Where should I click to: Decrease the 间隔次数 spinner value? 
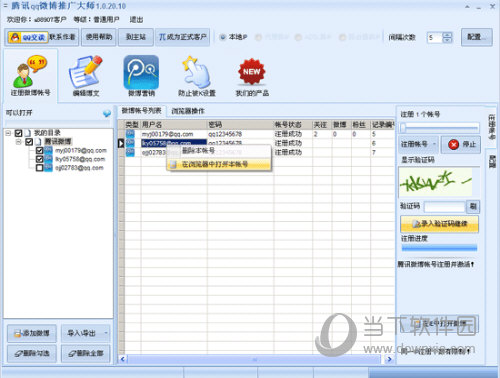tap(447, 40)
